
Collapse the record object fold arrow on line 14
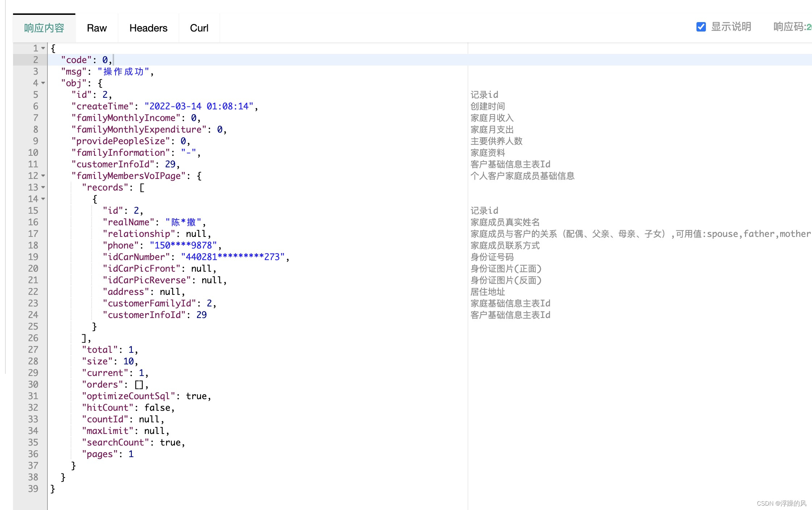43,199
